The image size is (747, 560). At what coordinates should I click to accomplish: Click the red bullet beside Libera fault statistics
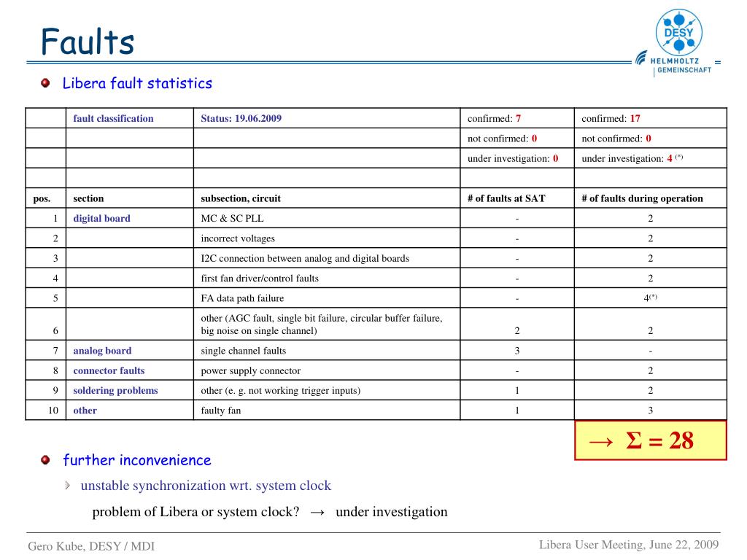pos(45,83)
